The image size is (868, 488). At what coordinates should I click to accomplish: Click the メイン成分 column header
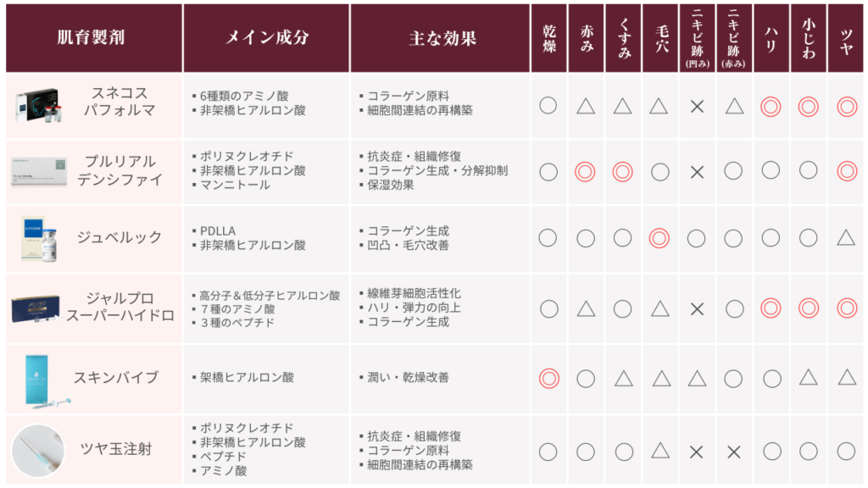[x=265, y=38]
